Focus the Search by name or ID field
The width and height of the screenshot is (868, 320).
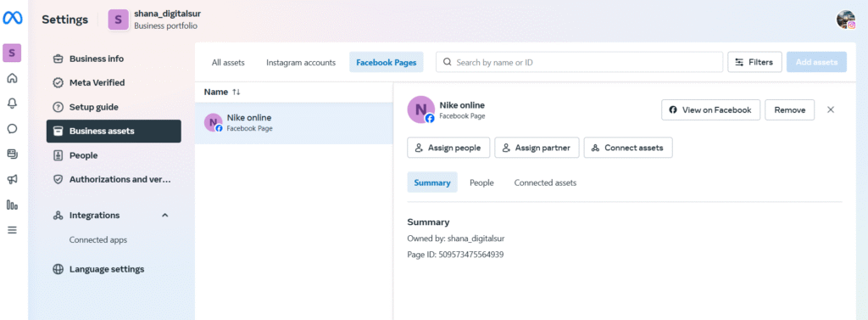(x=580, y=62)
